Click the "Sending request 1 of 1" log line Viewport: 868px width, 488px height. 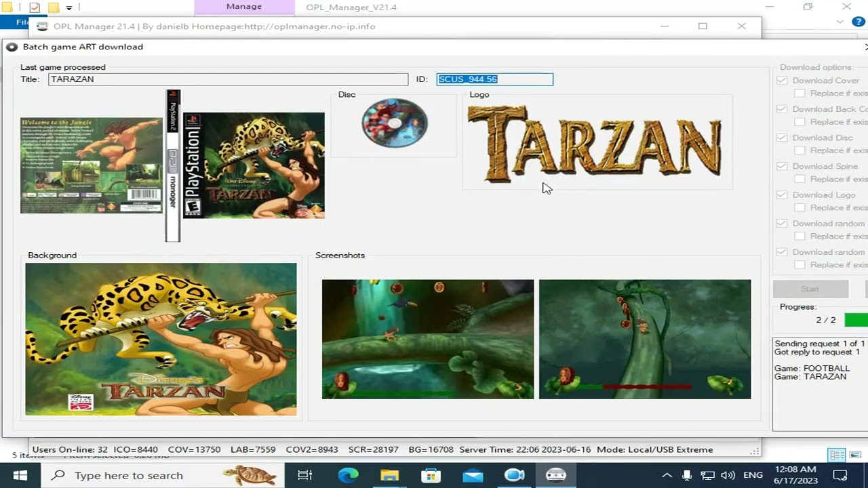(820, 344)
